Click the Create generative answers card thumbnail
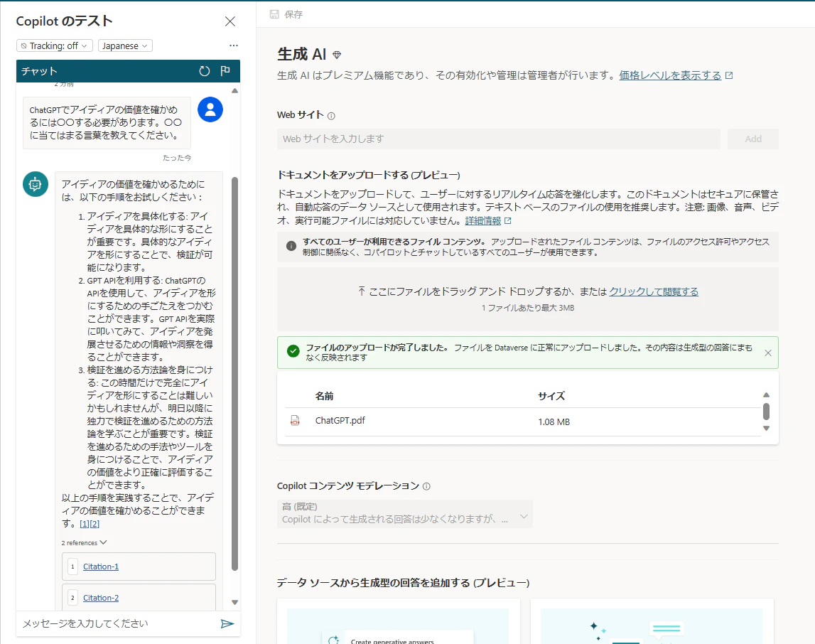The height and width of the screenshot is (644, 815). tap(398, 626)
